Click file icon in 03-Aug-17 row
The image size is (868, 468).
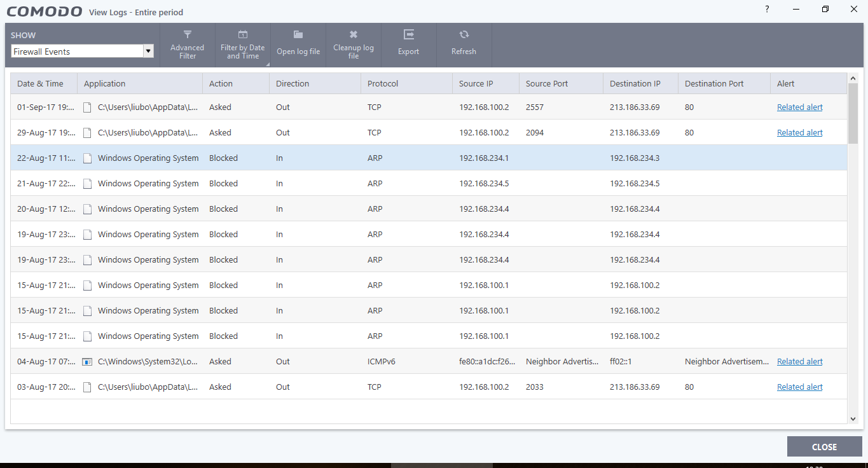tap(88, 387)
